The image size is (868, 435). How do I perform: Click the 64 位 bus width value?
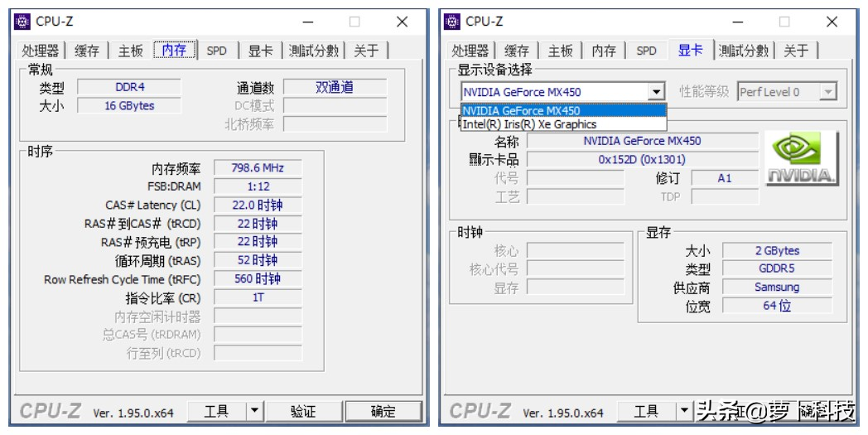pyautogui.click(x=777, y=306)
